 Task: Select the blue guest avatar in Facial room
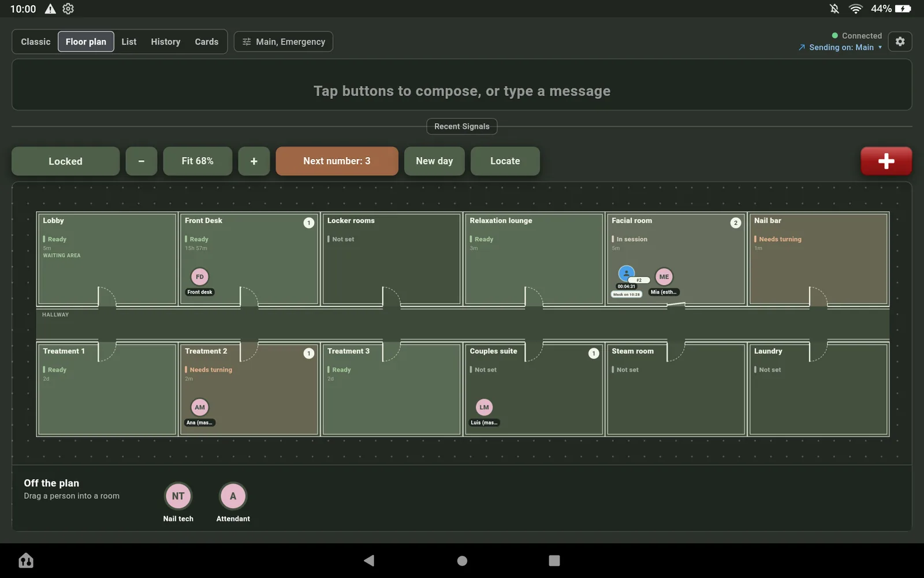click(626, 273)
